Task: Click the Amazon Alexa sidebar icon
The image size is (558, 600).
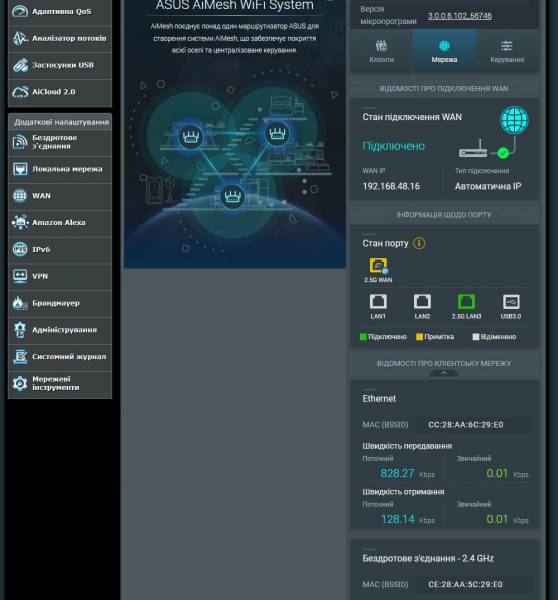Action: pos(20,222)
